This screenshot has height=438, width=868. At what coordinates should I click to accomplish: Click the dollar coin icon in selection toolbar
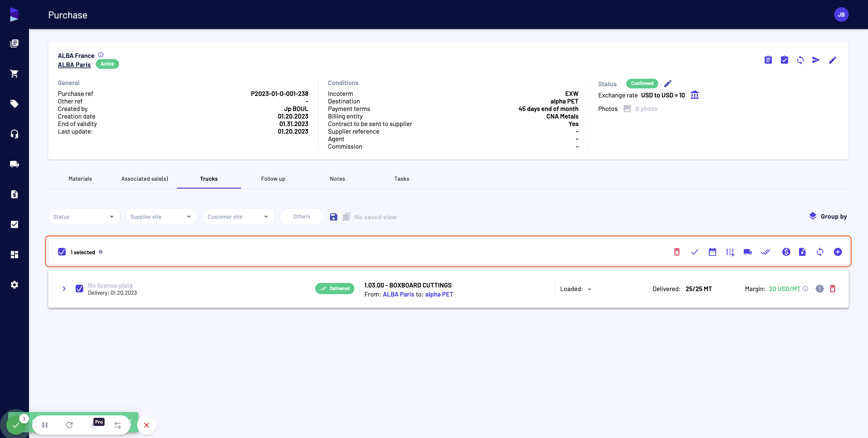pyautogui.click(x=786, y=252)
